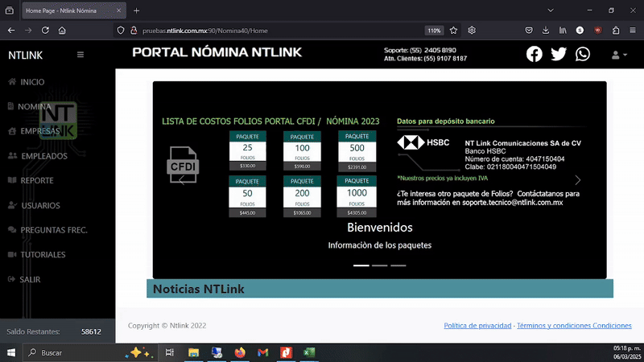The image size is (644, 362).
Task: Go to browser home page
Action: (62, 31)
